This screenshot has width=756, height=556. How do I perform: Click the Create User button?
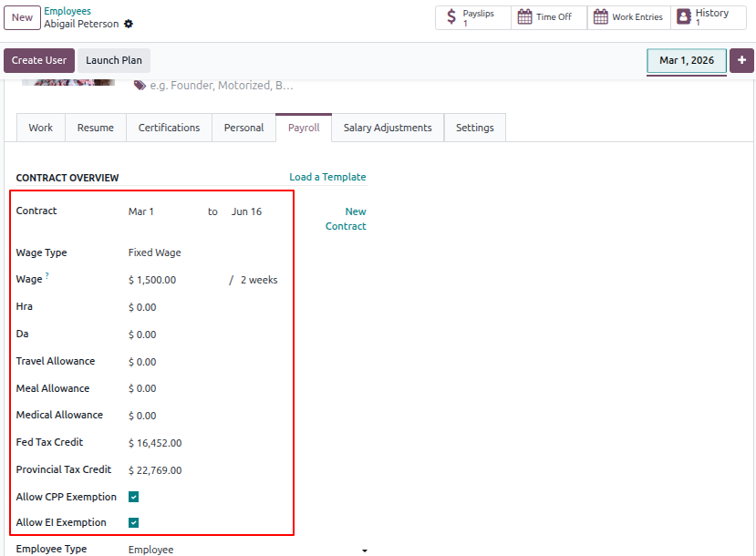click(x=39, y=60)
